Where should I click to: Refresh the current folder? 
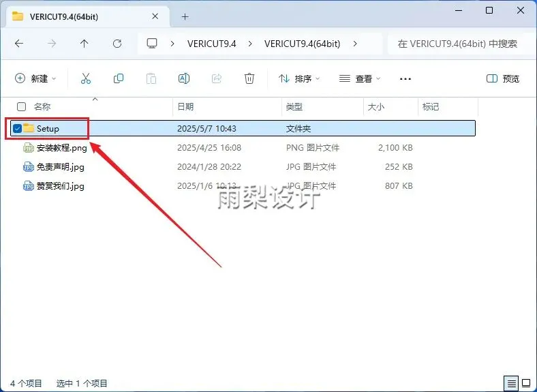pyautogui.click(x=117, y=44)
